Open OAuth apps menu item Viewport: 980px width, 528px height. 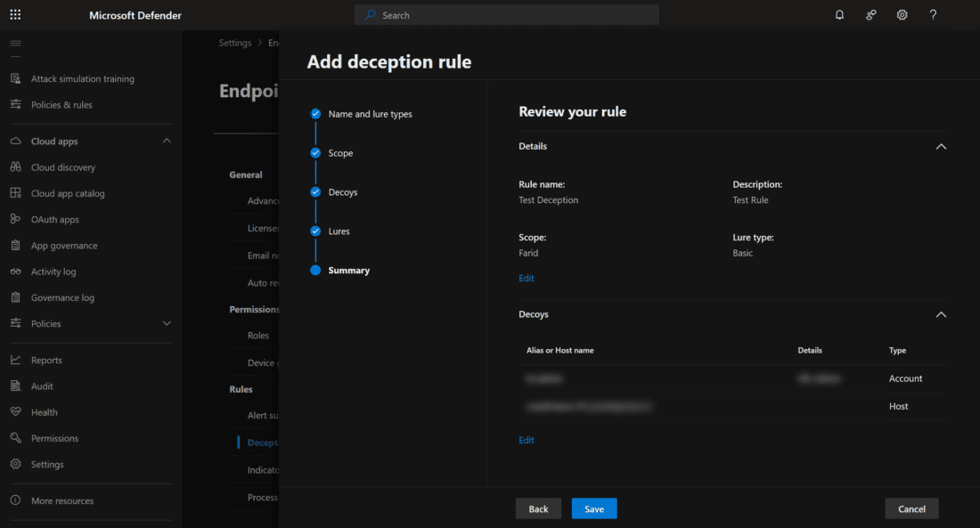(x=55, y=220)
